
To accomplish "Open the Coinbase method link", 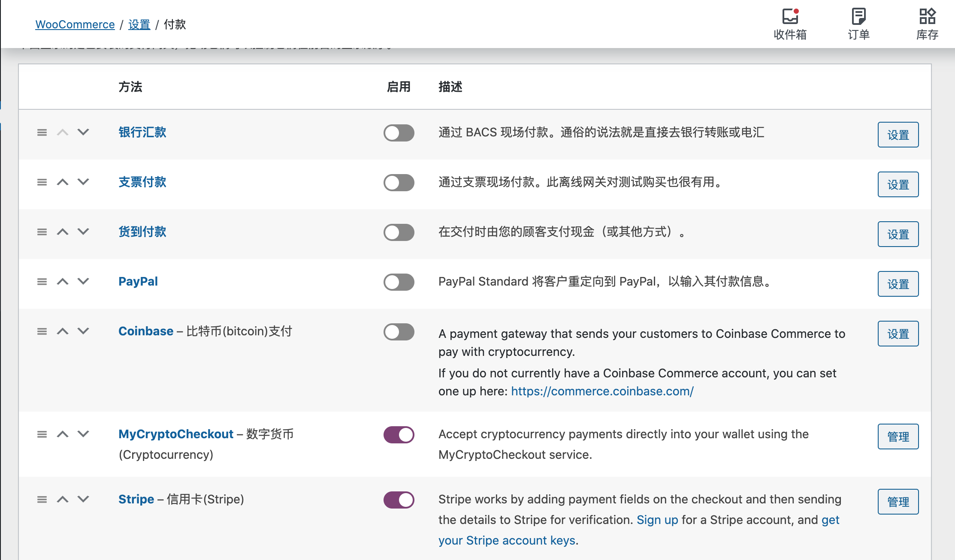I will (146, 331).
